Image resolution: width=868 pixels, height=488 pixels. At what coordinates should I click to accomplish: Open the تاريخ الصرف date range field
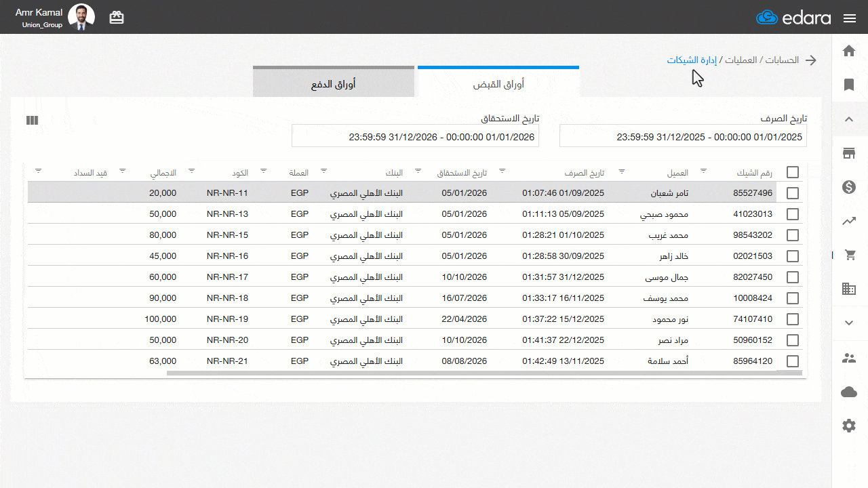click(x=684, y=136)
